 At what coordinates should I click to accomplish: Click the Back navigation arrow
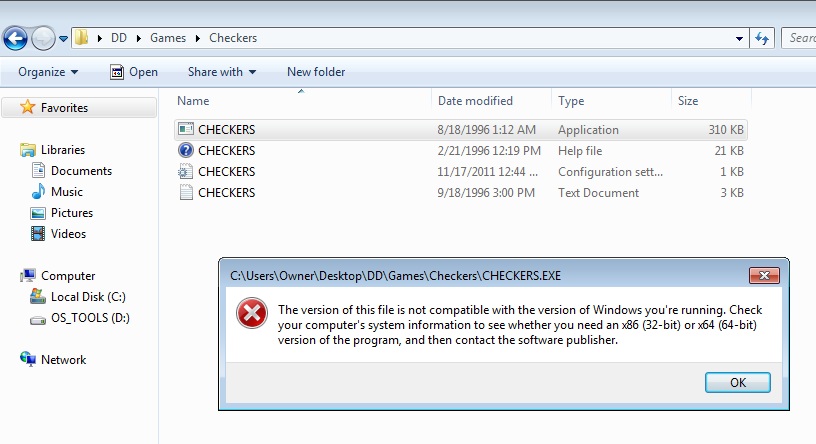pos(15,38)
